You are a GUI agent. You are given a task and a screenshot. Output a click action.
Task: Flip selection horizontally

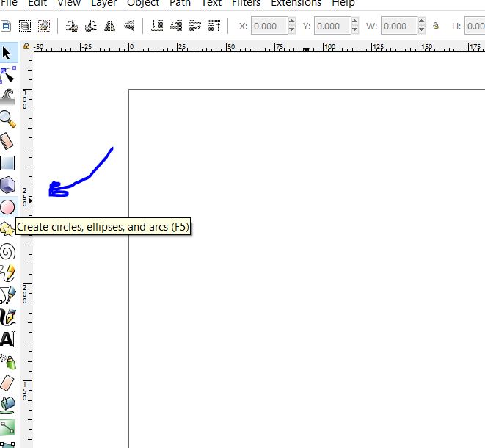(109, 26)
